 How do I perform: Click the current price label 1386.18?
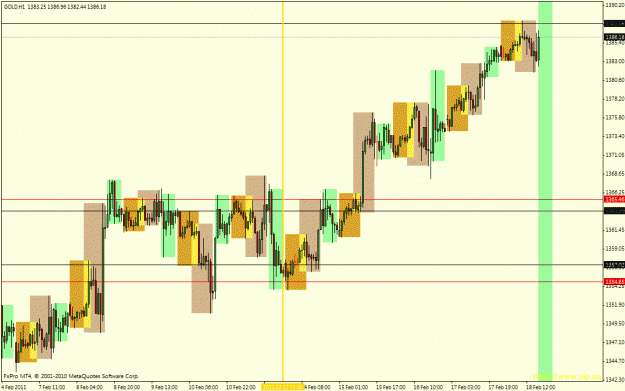(x=614, y=37)
